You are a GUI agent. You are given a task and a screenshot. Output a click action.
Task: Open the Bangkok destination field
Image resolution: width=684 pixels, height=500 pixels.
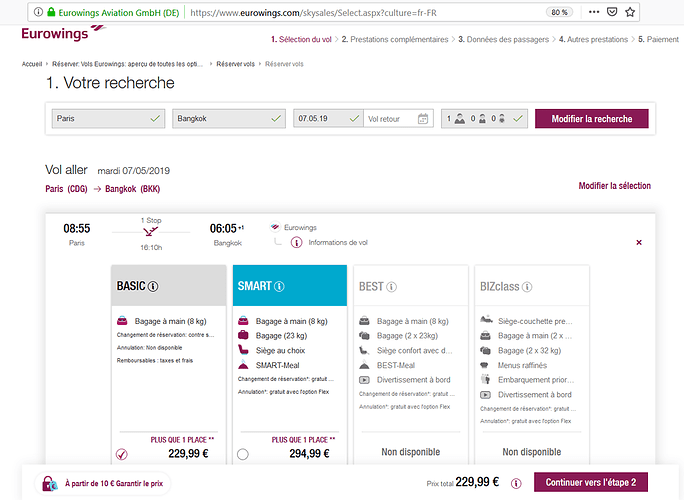click(x=229, y=119)
